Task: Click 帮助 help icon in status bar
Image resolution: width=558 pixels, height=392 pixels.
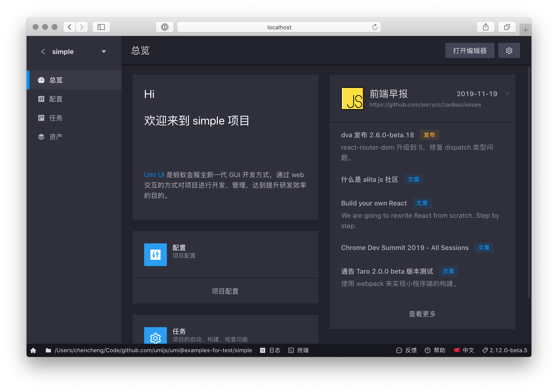Action: [427, 350]
